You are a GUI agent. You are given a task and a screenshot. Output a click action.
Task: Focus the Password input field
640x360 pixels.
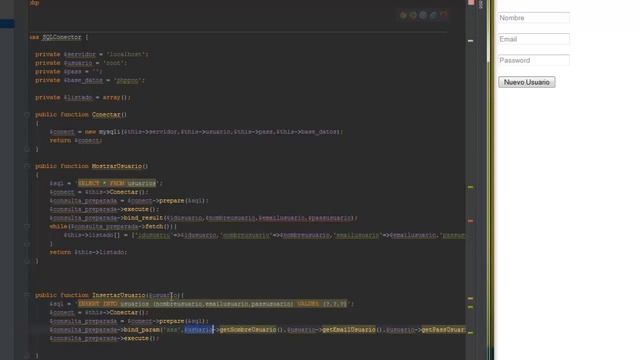tap(533, 60)
